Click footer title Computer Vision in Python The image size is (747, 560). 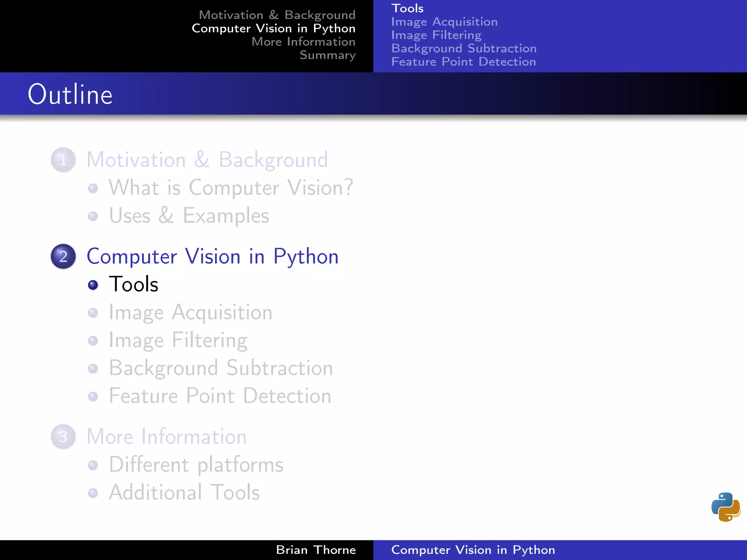[473, 550]
